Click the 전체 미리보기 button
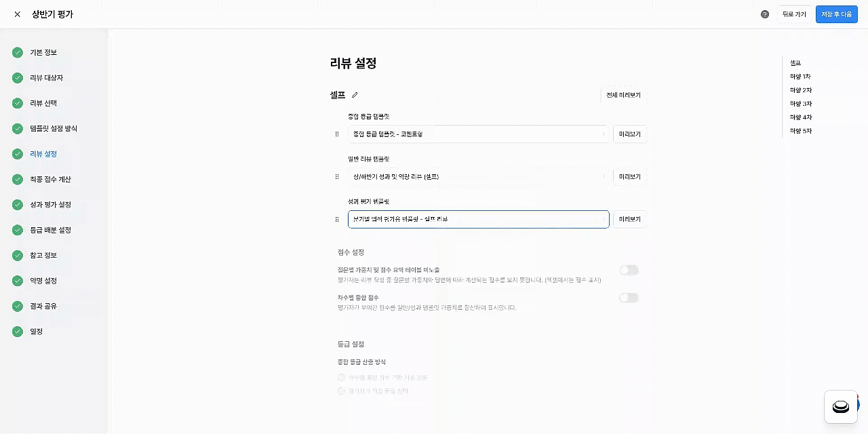 (623, 95)
